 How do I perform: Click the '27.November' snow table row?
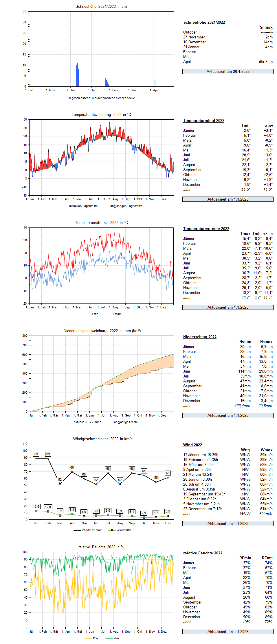[228, 37]
